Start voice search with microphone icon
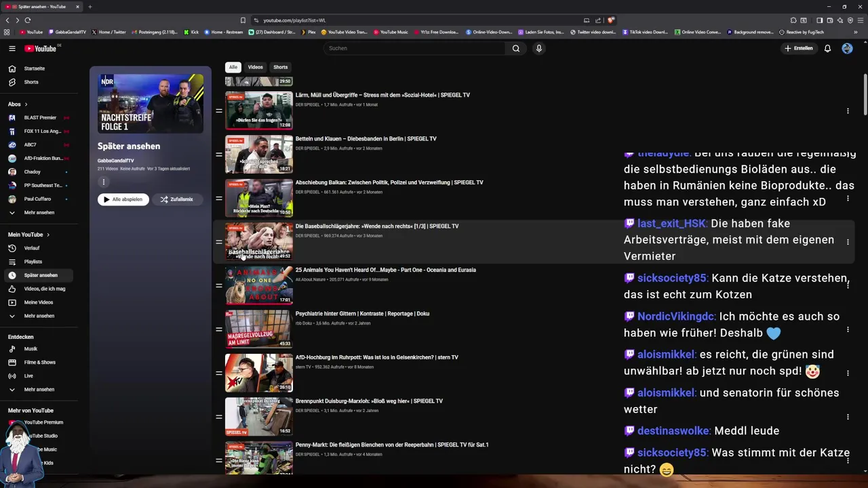Viewport: 868px width, 488px height. [539, 48]
